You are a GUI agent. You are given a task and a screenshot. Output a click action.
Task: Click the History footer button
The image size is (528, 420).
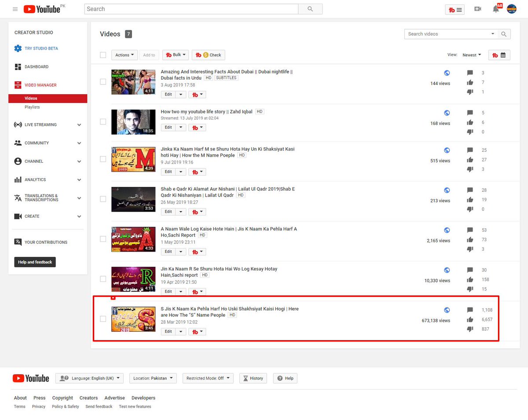(253, 378)
